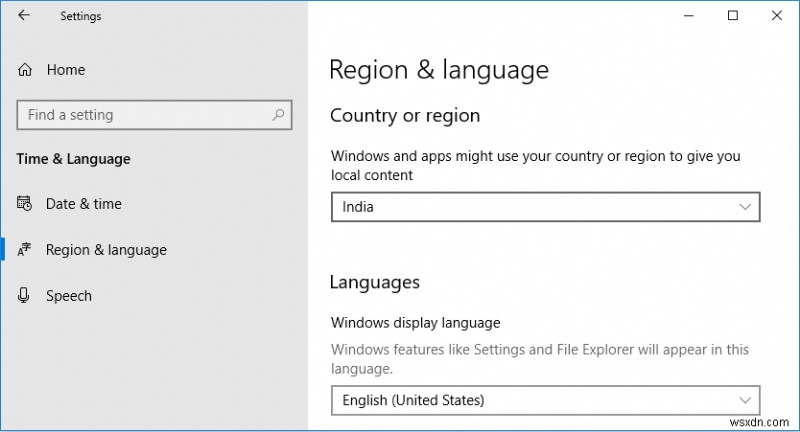Open the Speech settings page
This screenshot has width=800, height=432.
69,296
